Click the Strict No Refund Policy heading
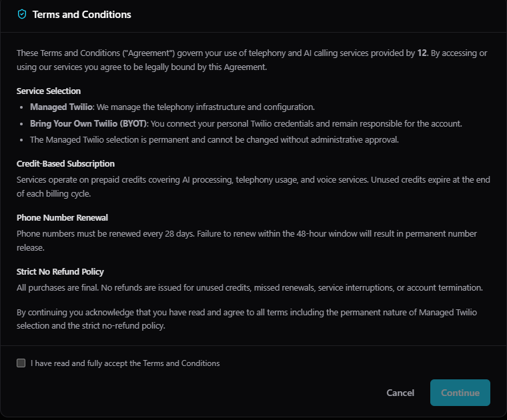 [60, 271]
